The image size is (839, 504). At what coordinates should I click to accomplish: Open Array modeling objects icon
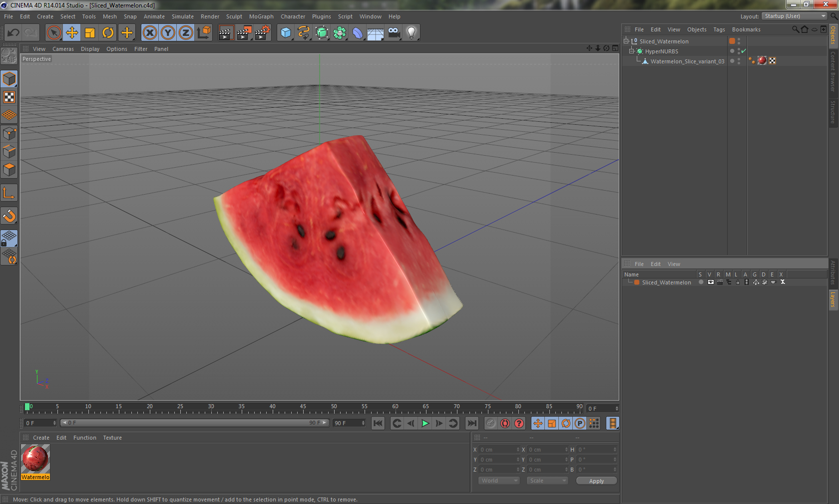(340, 33)
